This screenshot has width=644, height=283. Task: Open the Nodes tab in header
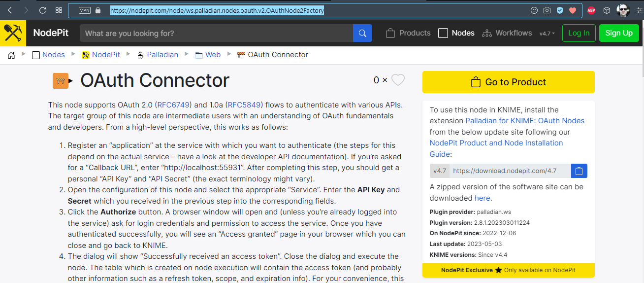tap(456, 33)
